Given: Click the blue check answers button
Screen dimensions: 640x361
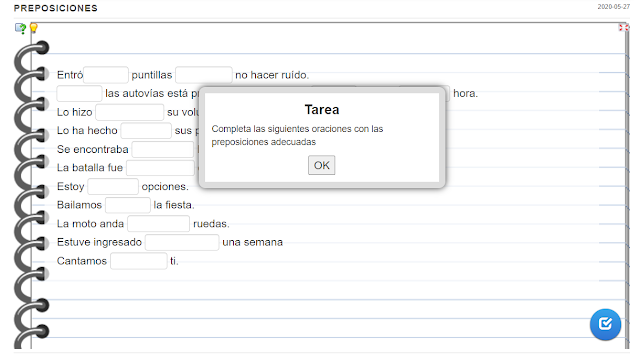Looking at the screenshot, I should click(x=605, y=324).
